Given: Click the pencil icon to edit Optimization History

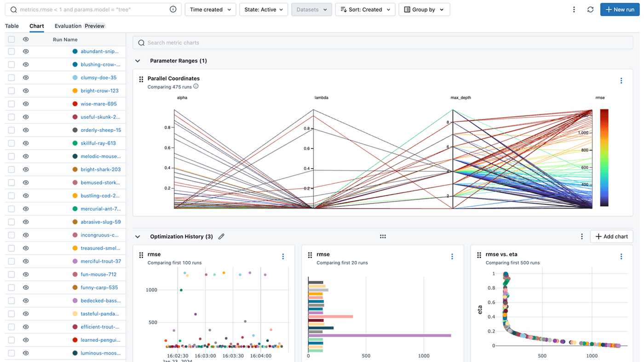Looking at the screenshot, I should point(221,236).
